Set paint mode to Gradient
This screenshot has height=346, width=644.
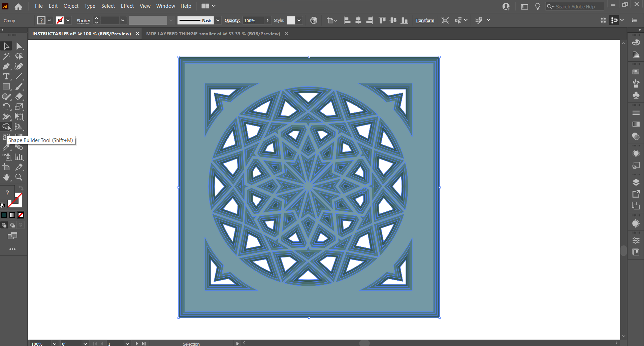(12, 215)
